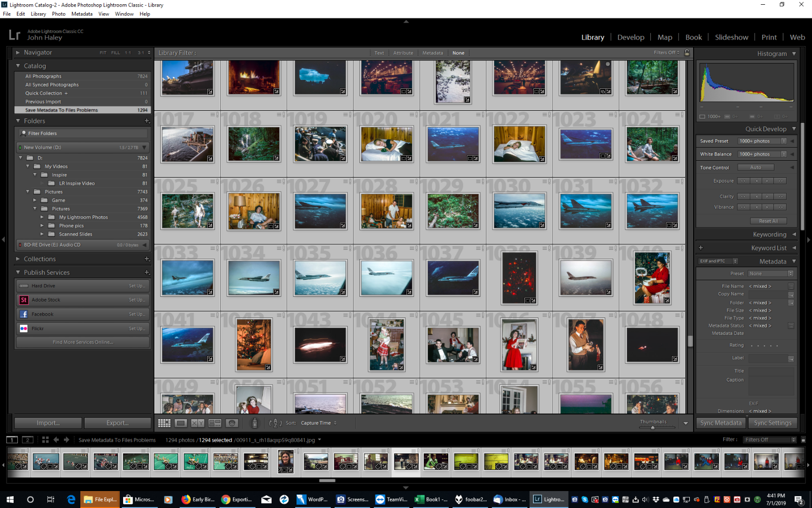Open the Develop module
Image resolution: width=812 pixels, height=508 pixels.
631,37
